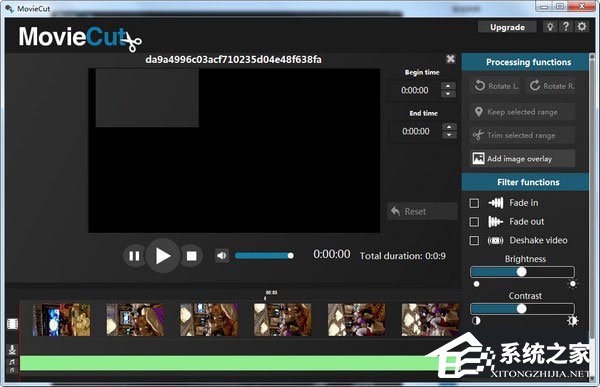Close the loaded video with the X
600x387 pixels.
(450, 59)
